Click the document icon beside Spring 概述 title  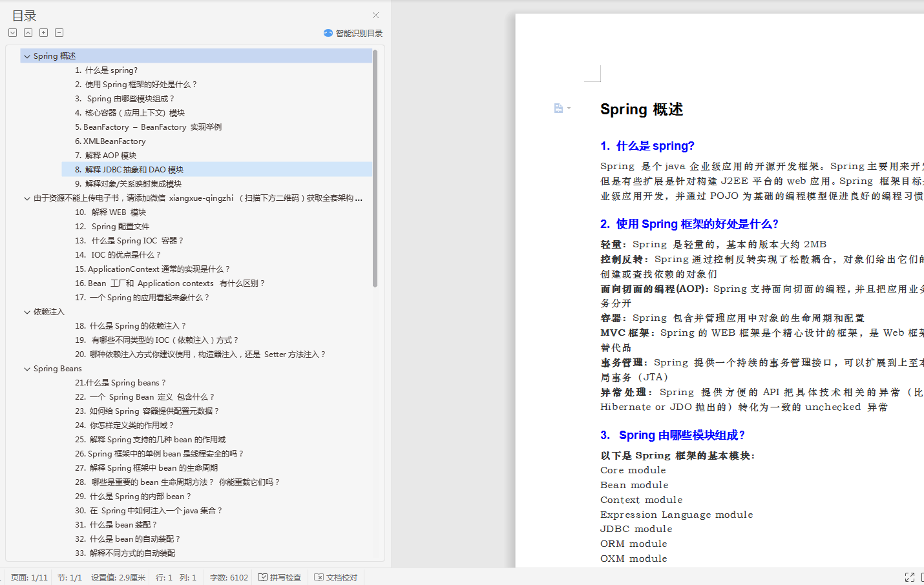pos(558,108)
